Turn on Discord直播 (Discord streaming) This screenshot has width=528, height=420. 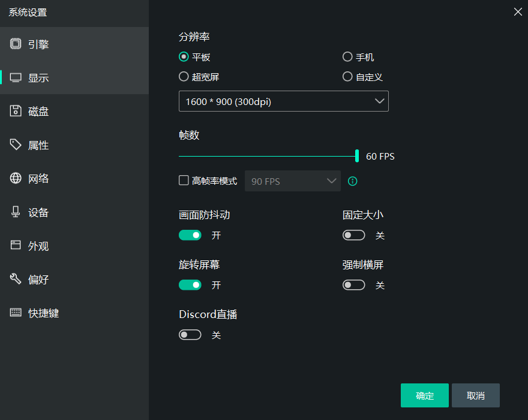point(190,334)
